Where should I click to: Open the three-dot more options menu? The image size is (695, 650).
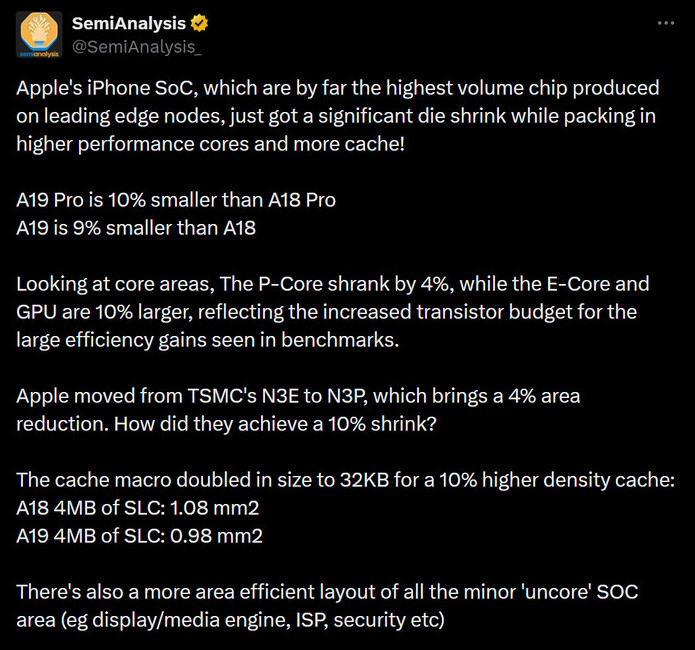664,24
